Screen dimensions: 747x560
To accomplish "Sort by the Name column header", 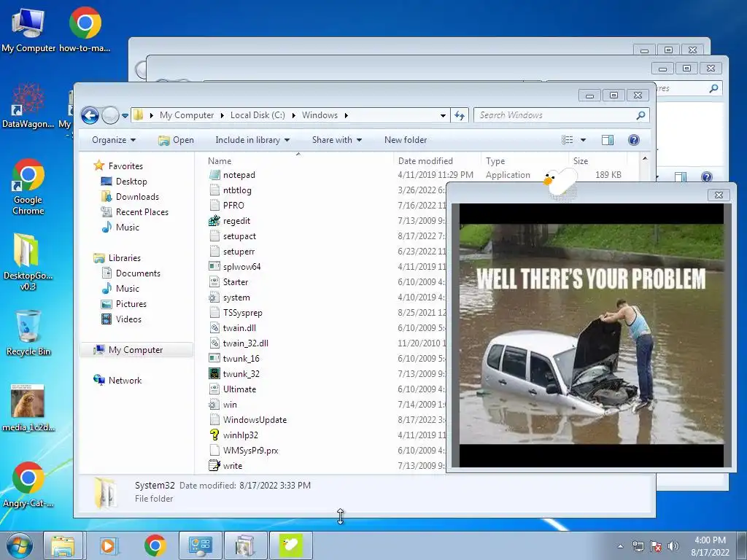I will [298, 161].
